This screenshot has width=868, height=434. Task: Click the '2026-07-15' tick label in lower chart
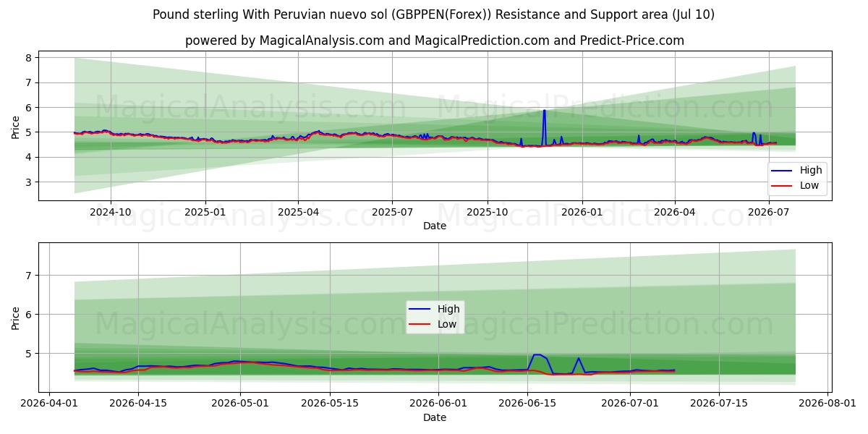click(x=720, y=403)
